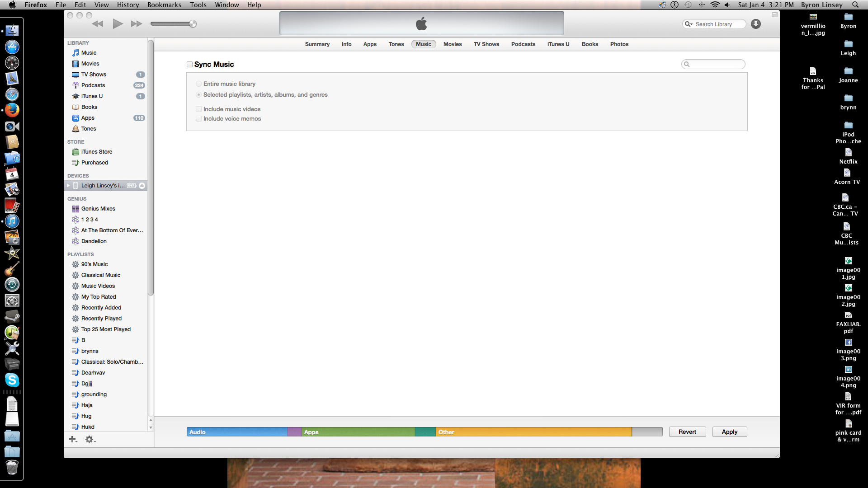Open the Podcasts library icon
This screenshot has height=488, width=868.
pyautogui.click(x=75, y=85)
